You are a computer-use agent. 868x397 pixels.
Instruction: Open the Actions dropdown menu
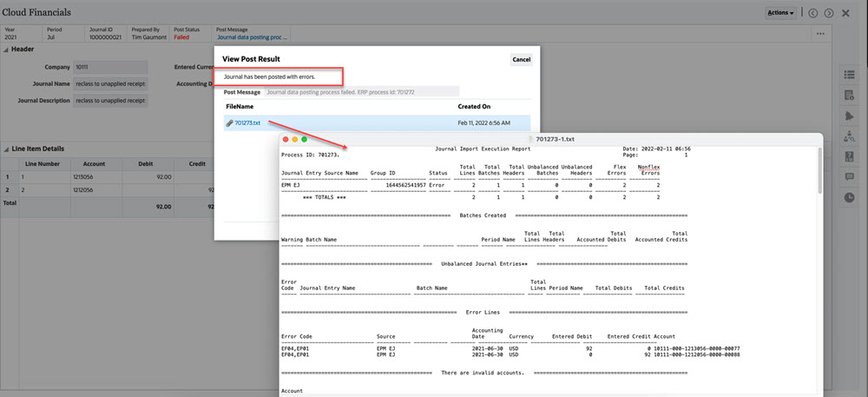click(x=781, y=13)
